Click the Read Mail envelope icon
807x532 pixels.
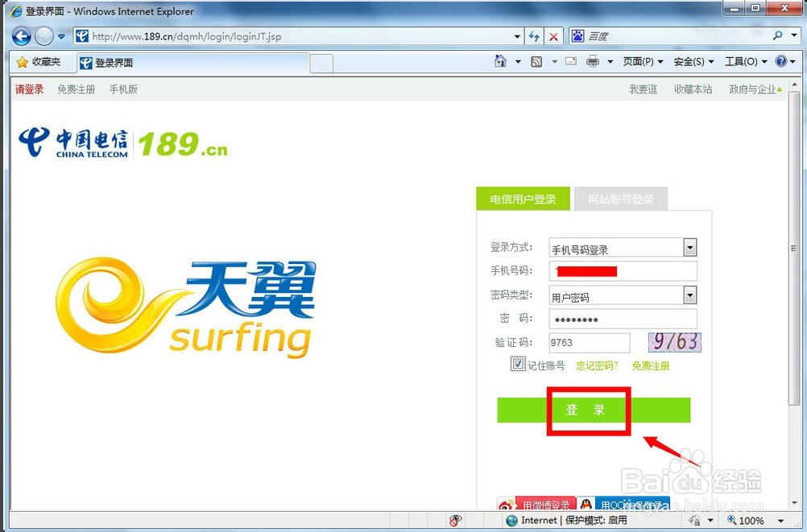(x=570, y=62)
